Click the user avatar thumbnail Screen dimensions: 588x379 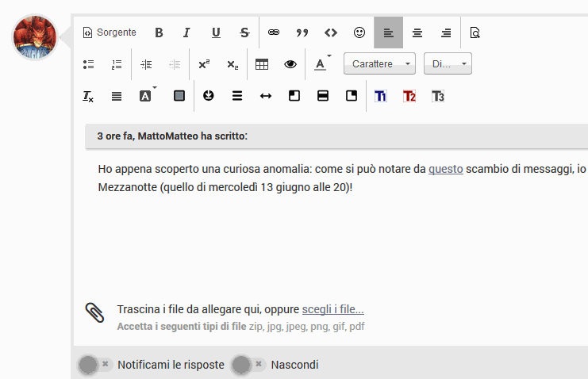(x=36, y=37)
